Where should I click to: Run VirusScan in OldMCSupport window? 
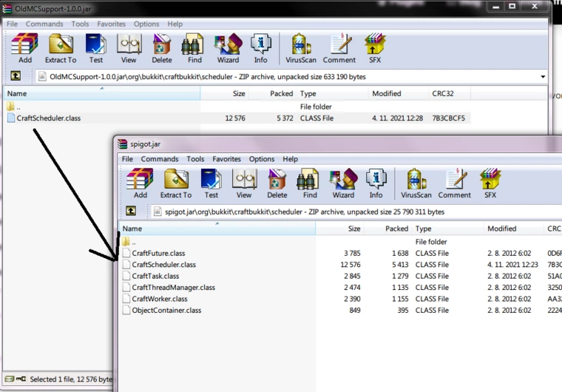coord(301,48)
